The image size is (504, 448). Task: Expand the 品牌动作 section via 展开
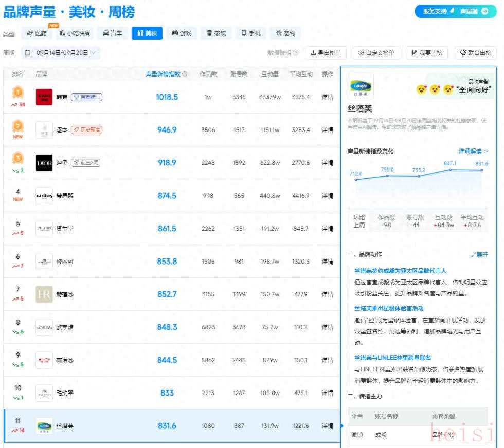pos(479,254)
